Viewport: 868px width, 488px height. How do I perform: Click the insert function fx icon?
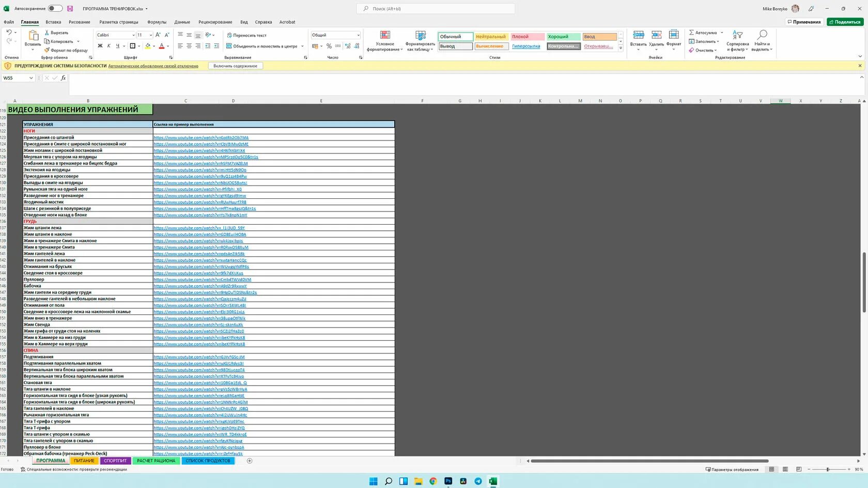(63, 78)
